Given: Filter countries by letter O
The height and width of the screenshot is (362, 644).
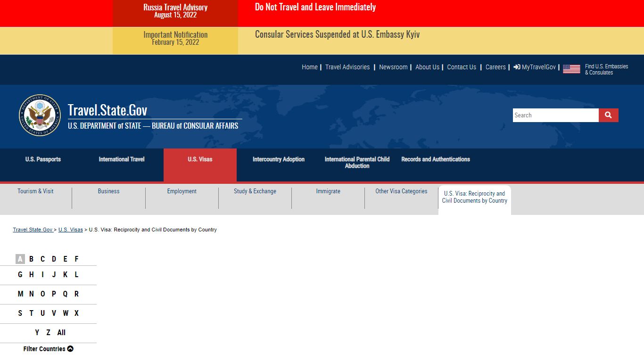Looking at the screenshot, I should tap(42, 294).
